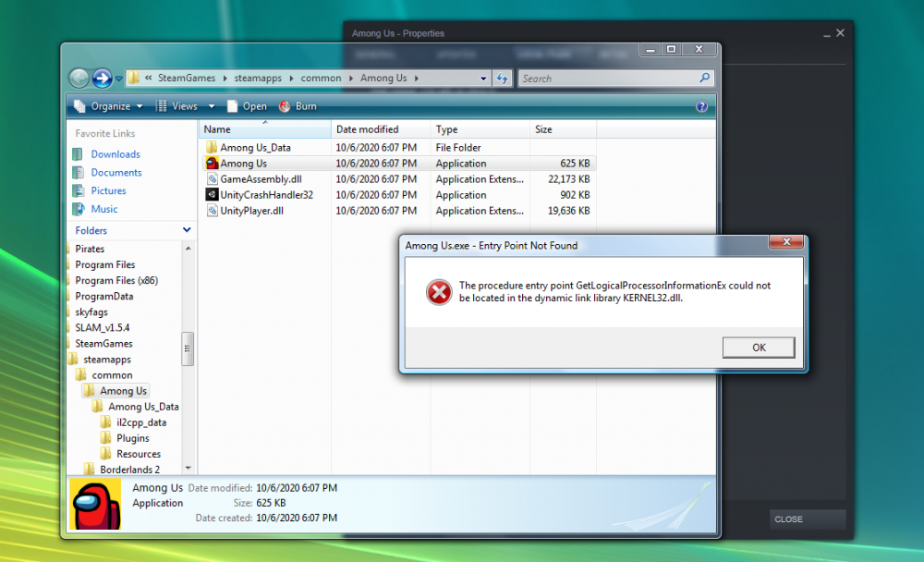Open the Organize dropdown menu
The width and height of the screenshot is (924, 562).
(109, 106)
